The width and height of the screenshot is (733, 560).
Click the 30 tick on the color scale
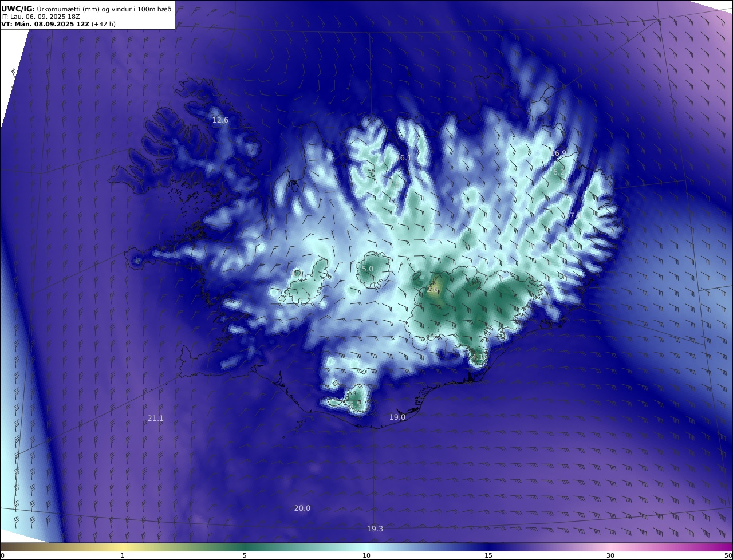610,555
